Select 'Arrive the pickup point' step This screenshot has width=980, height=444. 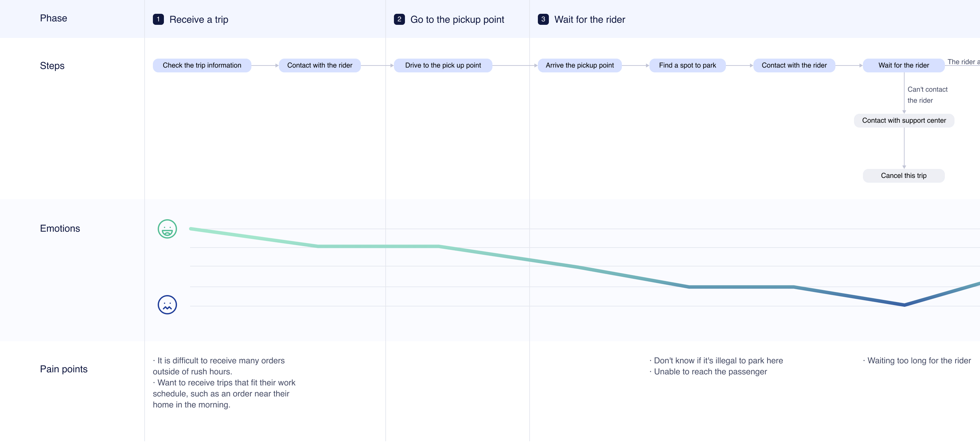[x=580, y=65]
